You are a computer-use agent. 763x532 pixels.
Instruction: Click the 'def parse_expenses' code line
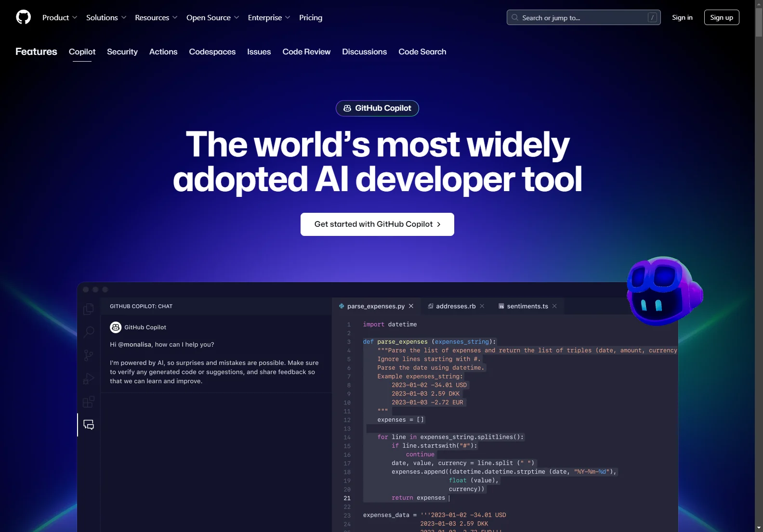(429, 342)
